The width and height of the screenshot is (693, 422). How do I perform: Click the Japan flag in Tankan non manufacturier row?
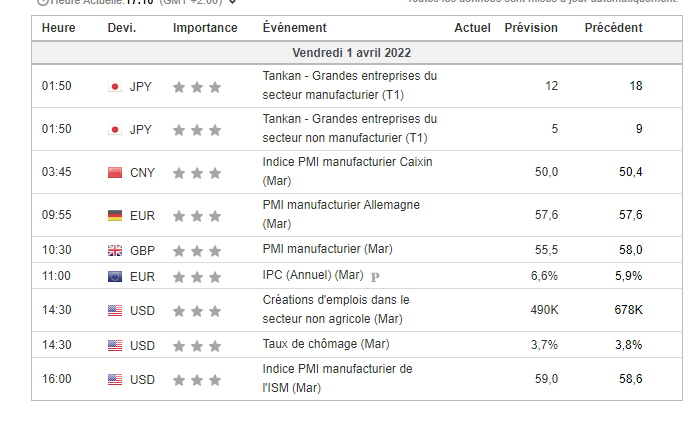click(x=115, y=129)
